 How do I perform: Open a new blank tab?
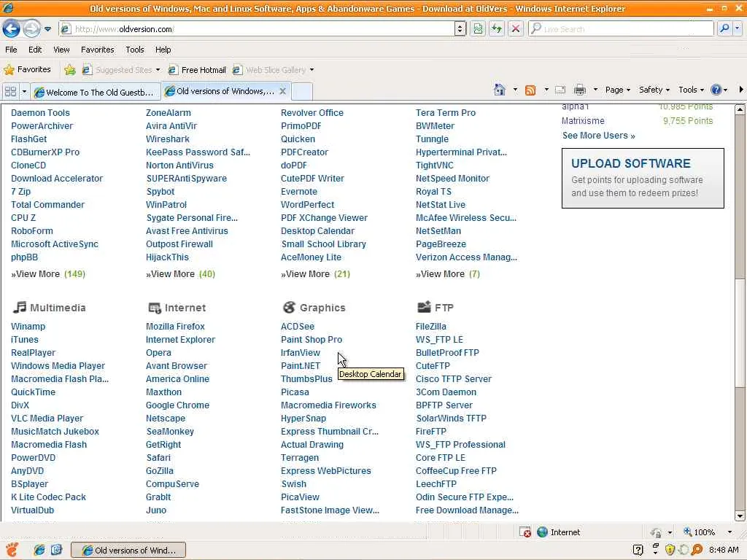301,91
